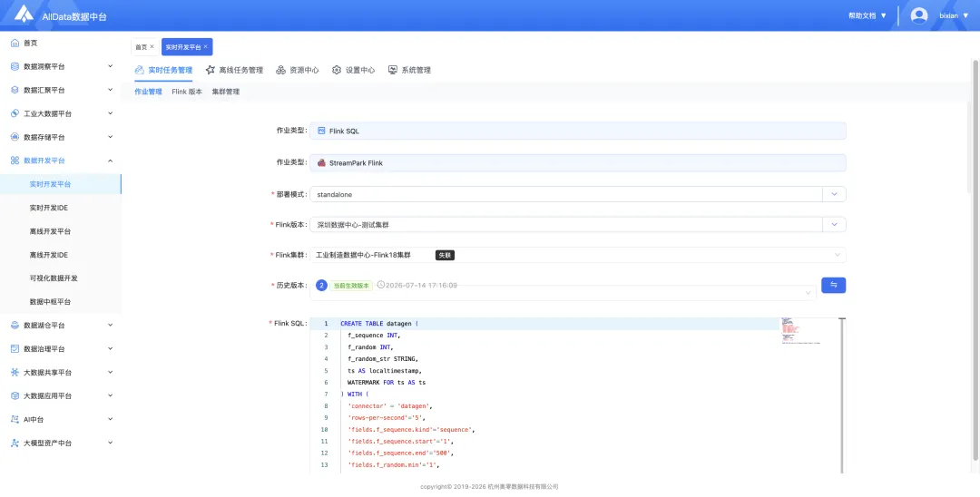
Task: Select the 作业管理 sub-tab
Action: coord(148,92)
